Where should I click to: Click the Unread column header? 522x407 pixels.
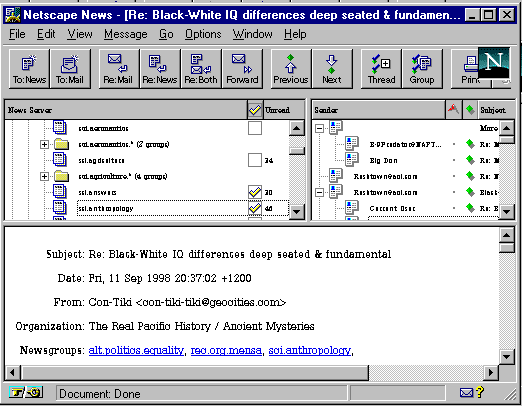[284, 110]
